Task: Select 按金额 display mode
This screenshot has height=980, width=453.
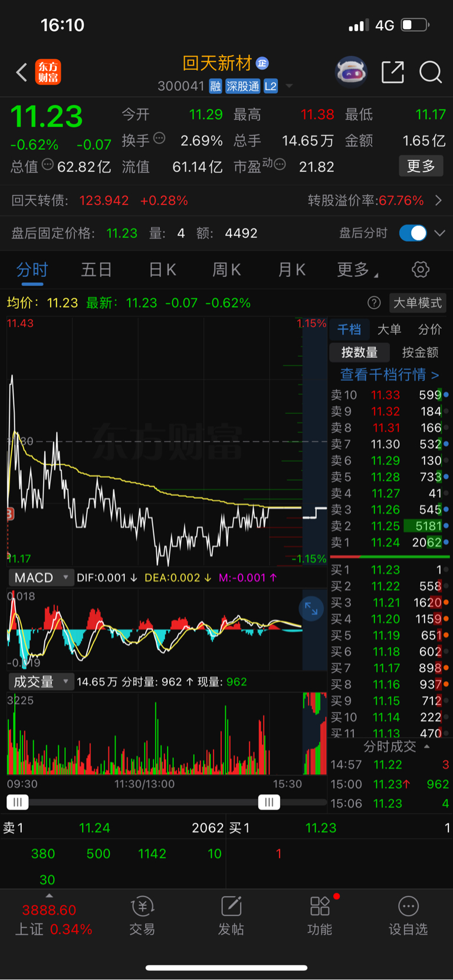Action: 420,352
